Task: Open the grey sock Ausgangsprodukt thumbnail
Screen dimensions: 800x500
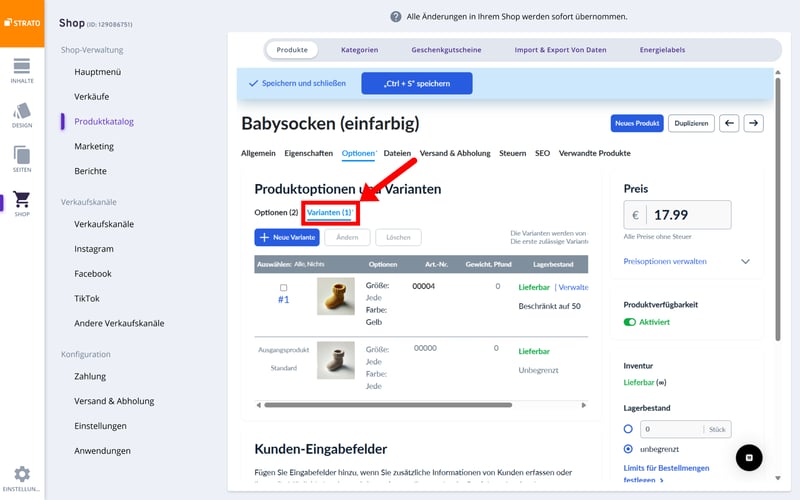Action: coord(336,360)
